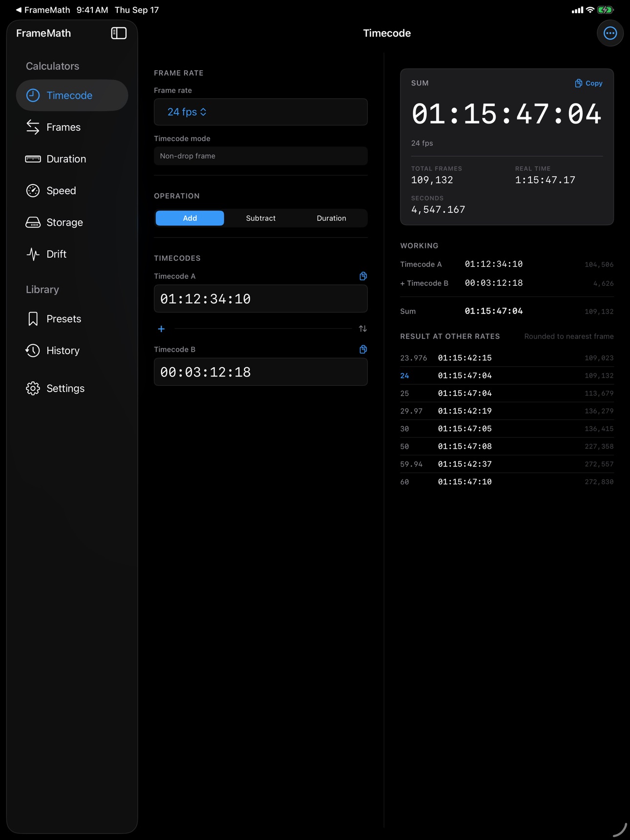Click the blue plus operator icon

(x=161, y=329)
